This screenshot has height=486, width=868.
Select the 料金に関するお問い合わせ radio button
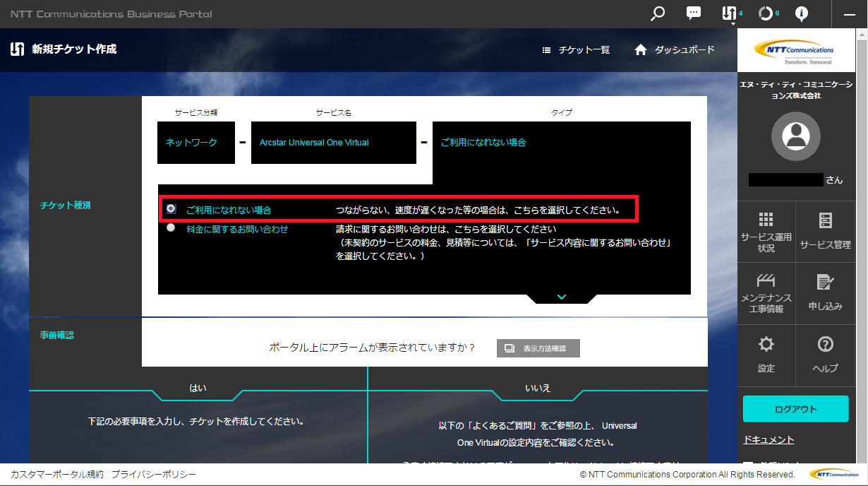[x=171, y=228]
